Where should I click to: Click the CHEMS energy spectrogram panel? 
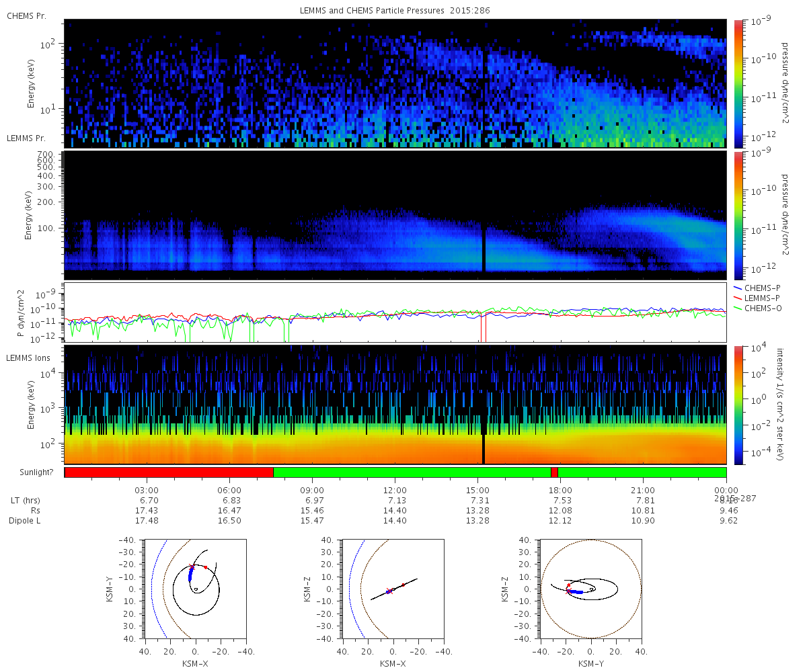point(395,83)
